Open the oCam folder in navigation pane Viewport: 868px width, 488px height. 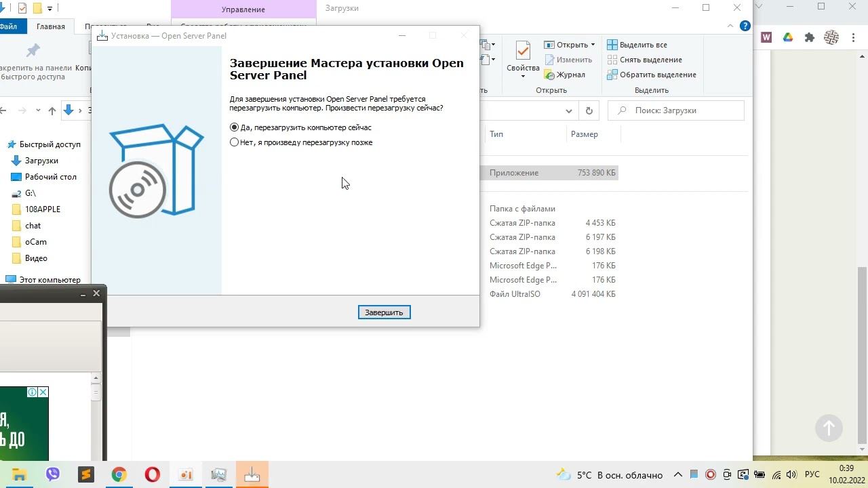pos(30,242)
